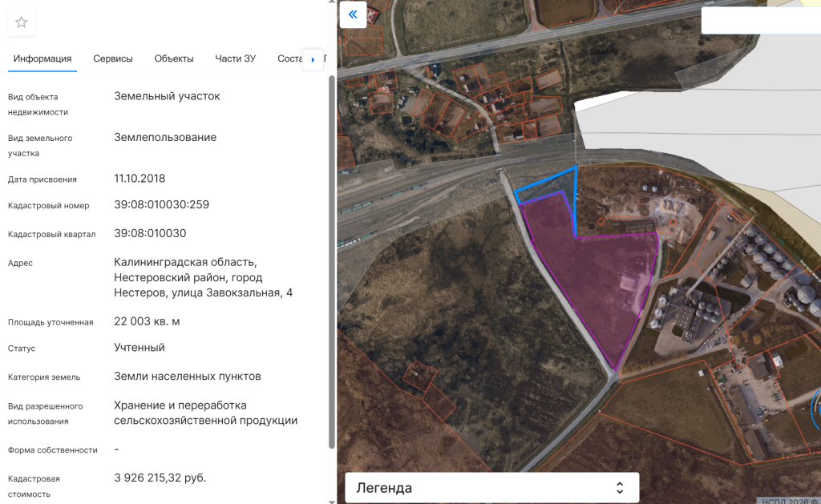Go to the Объекты tab
The width and height of the screenshot is (821, 504).
[x=174, y=58]
